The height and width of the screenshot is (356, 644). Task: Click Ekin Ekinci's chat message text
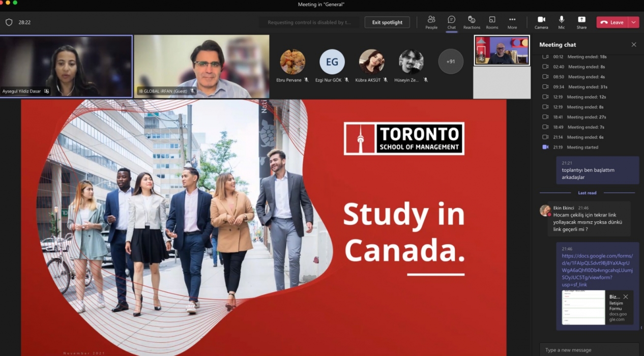coord(588,222)
